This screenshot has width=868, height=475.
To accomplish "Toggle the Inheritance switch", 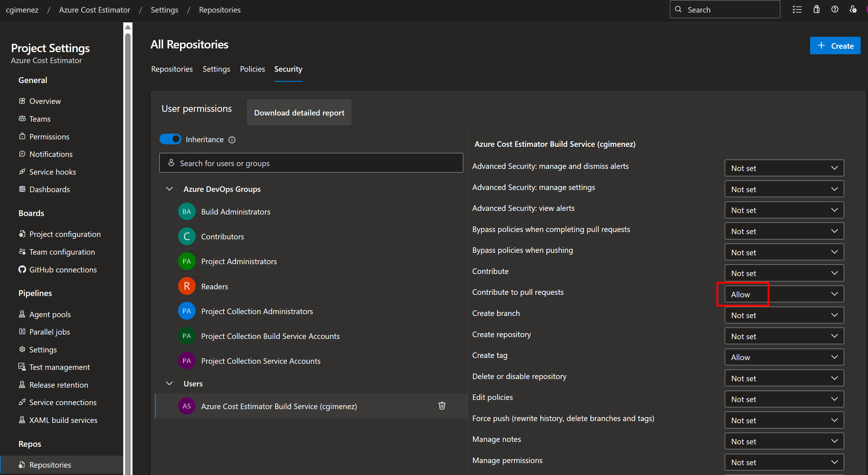I will point(170,139).
